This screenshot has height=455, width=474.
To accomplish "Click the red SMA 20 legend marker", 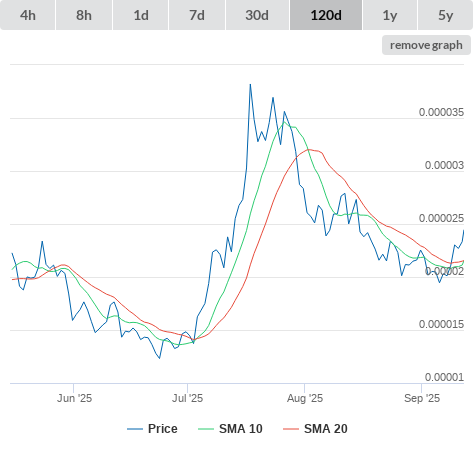I will click(x=291, y=429).
